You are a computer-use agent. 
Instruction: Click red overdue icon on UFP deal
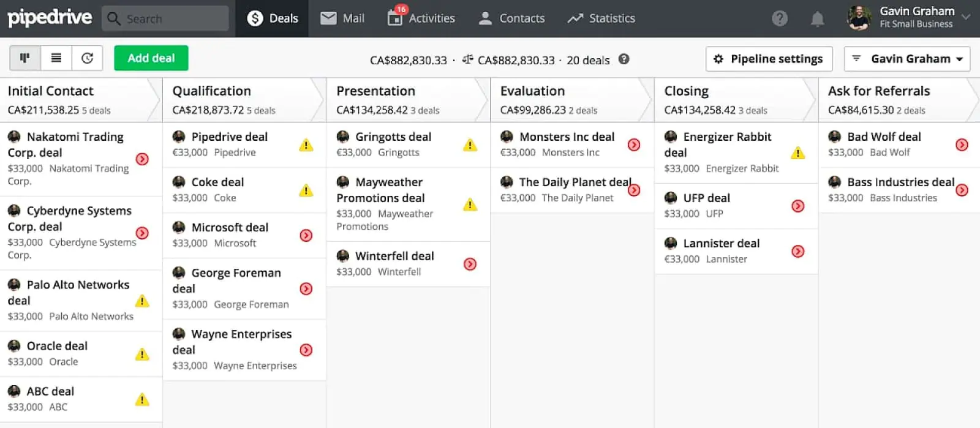798,206
